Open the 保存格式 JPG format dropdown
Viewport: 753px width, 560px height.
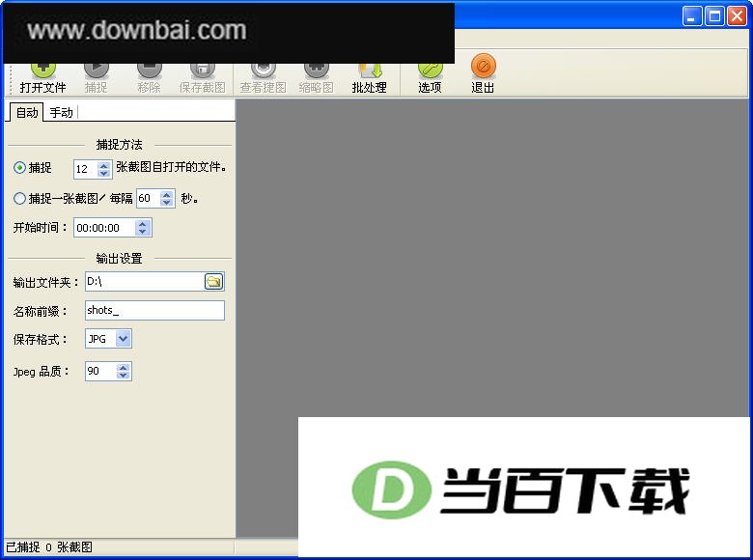[x=123, y=339]
